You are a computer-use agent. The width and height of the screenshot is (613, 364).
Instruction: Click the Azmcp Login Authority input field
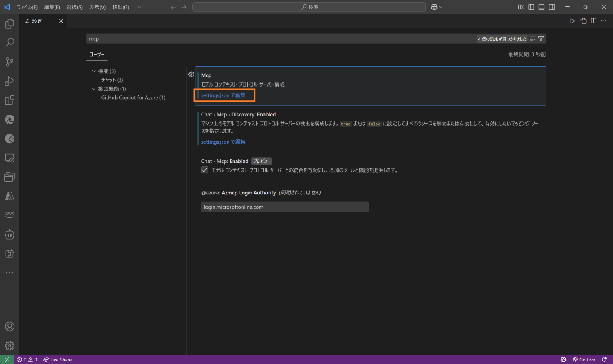click(285, 207)
